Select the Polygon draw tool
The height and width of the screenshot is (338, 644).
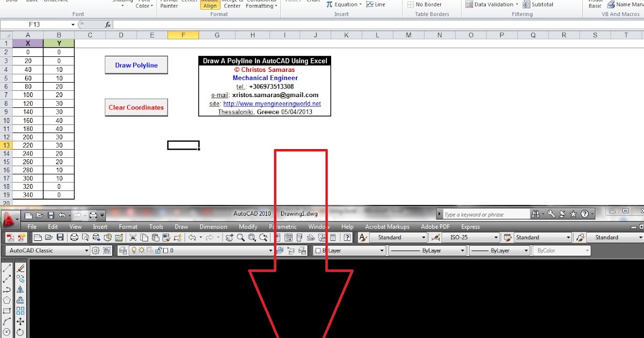[7, 300]
